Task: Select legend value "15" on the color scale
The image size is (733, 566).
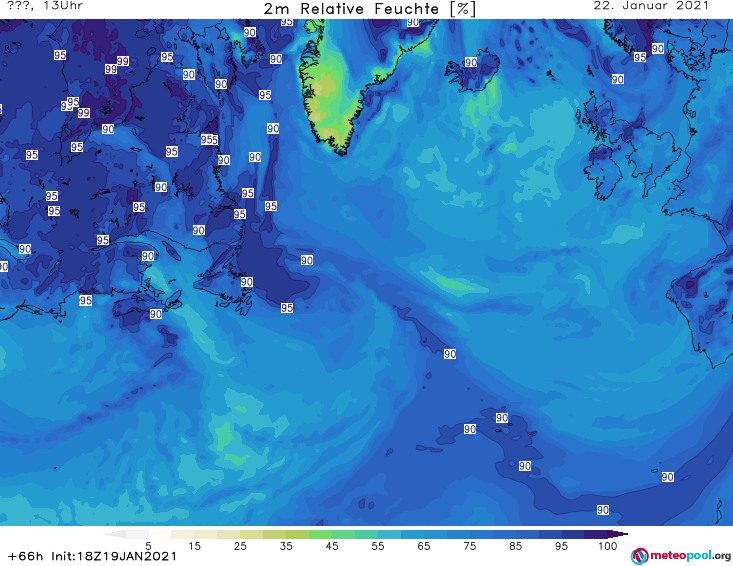Action: [x=194, y=546]
